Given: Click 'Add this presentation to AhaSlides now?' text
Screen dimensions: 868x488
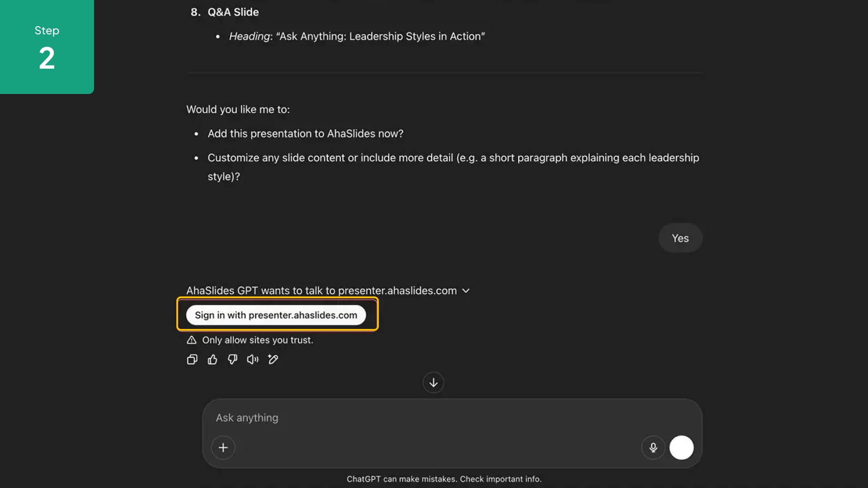Looking at the screenshot, I should tap(305, 134).
